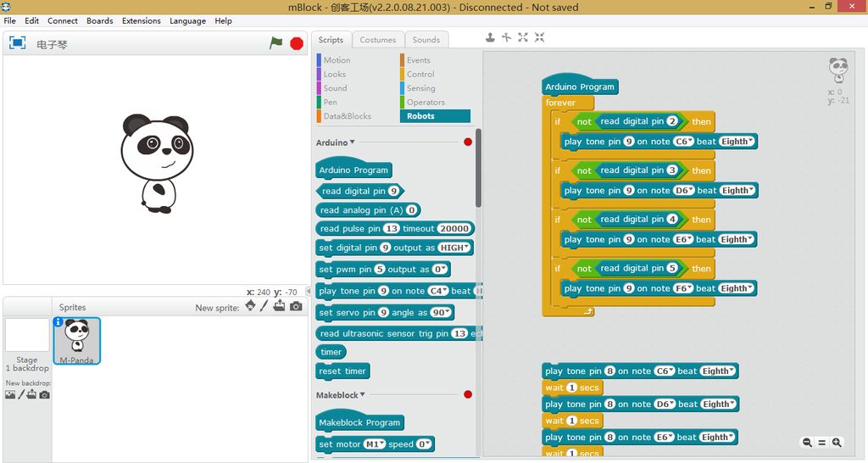Open pwm output value dropdown
The height and width of the screenshot is (463, 868).
440,270
